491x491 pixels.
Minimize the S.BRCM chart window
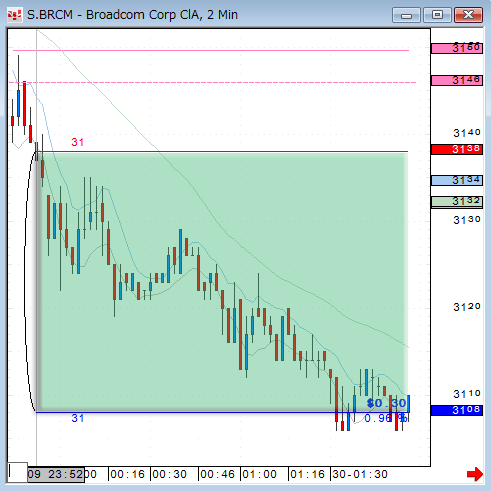[x=406, y=15]
